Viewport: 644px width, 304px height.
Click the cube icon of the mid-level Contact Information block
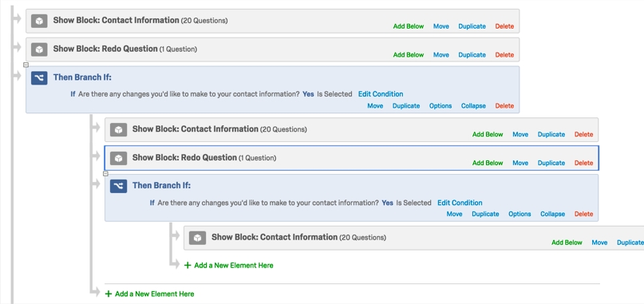click(x=118, y=130)
